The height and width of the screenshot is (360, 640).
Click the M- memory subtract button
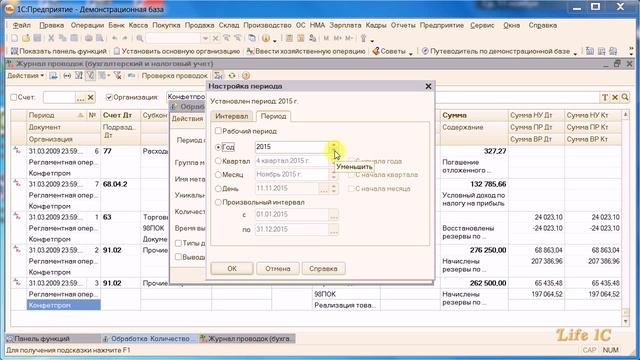click(349, 38)
